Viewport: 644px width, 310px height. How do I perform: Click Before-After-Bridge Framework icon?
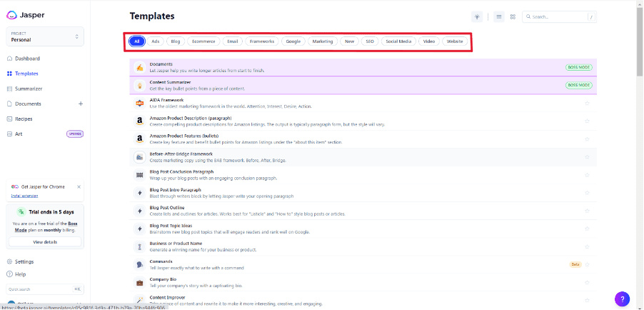[140, 157]
